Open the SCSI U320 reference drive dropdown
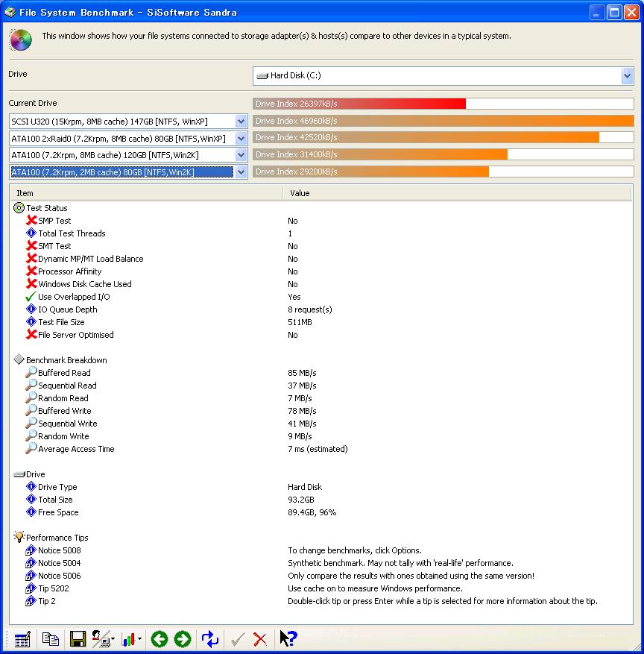644x654 pixels. [x=241, y=122]
